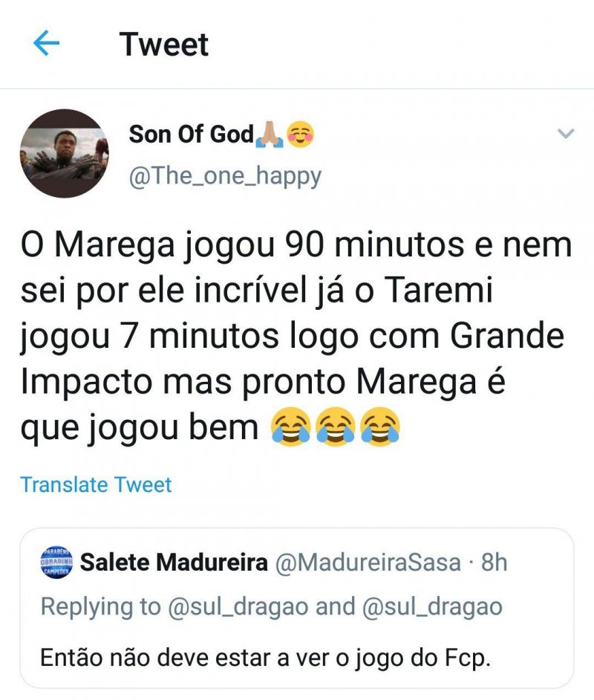Go back using the left arrow

click(x=46, y=44)
